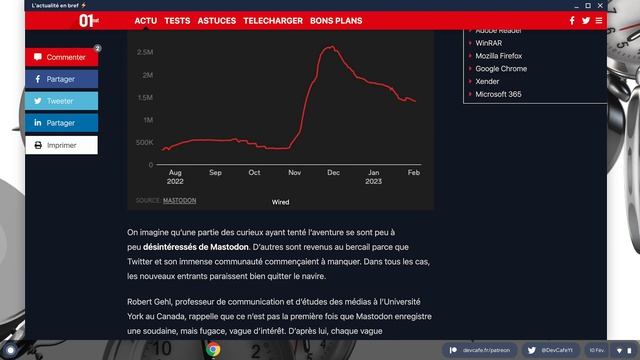Click the Wired chart caption

tap(280, 202)
